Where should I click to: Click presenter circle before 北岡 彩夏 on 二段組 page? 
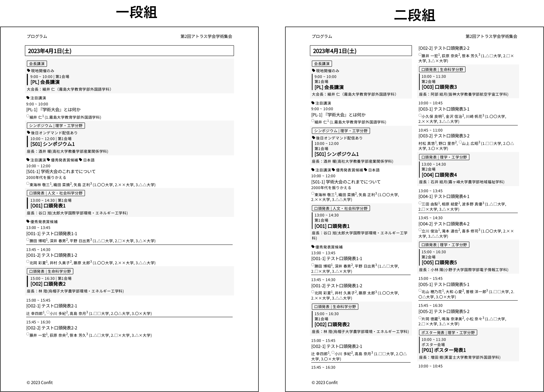[x=312, y=292]
